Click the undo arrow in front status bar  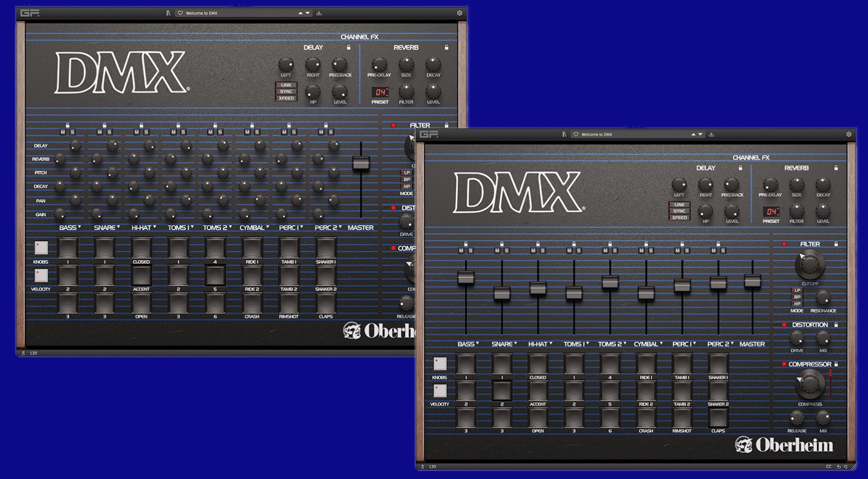[x=838, y=467]
